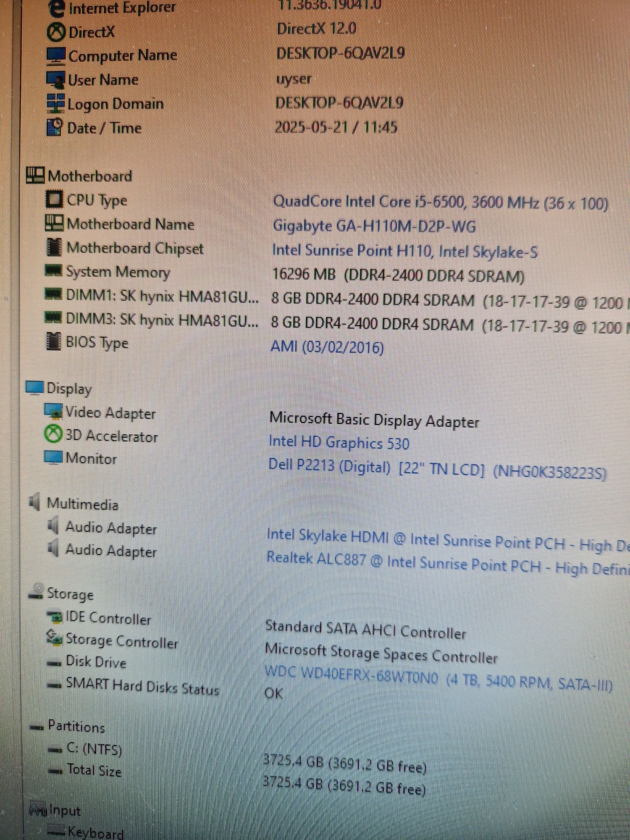The width and height of the screenshot is (630, 840).
Task: Click the Partitions section icon
Action: click(x=37, y=727)
